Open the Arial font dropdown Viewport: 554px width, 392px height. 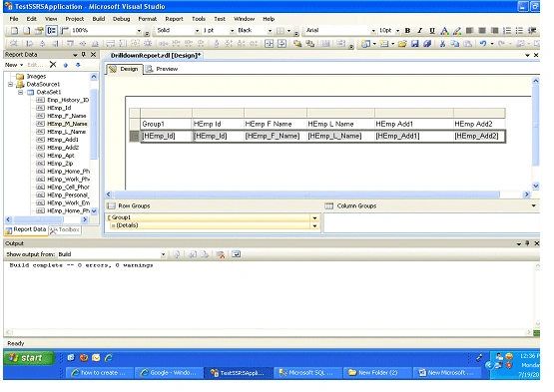(373, 31)
